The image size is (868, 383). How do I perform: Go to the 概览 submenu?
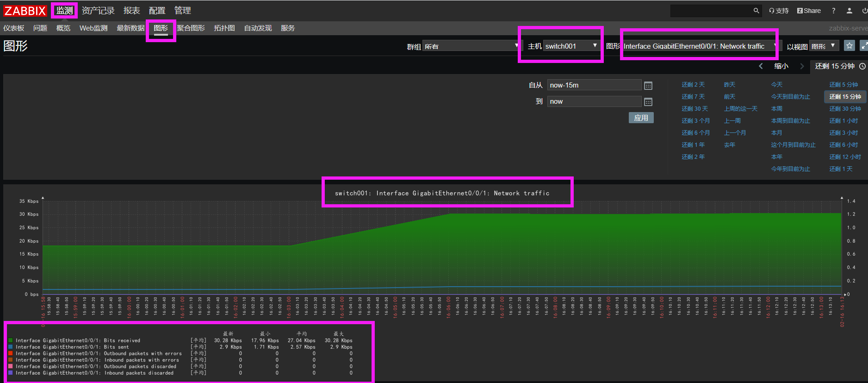tap(63, 28)
